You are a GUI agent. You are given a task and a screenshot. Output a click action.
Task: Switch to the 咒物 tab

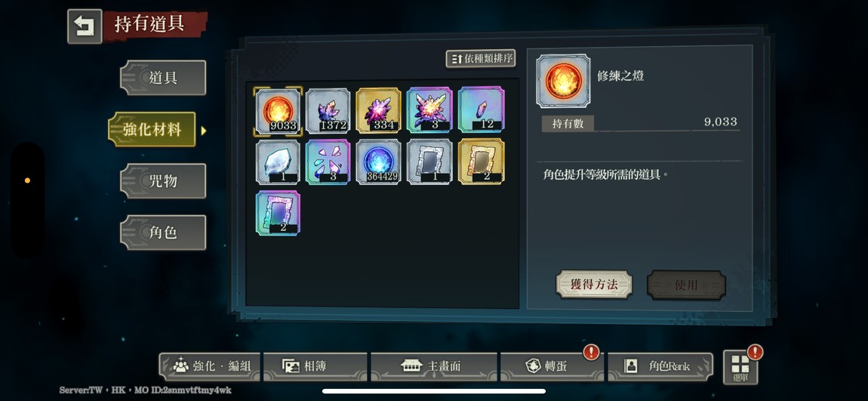click(163, 180)
